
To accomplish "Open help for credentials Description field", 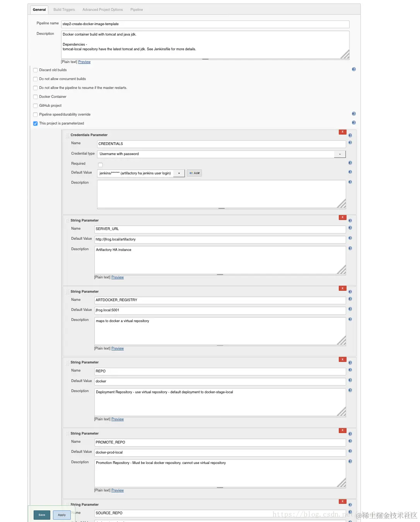I will tap(350, 182).
